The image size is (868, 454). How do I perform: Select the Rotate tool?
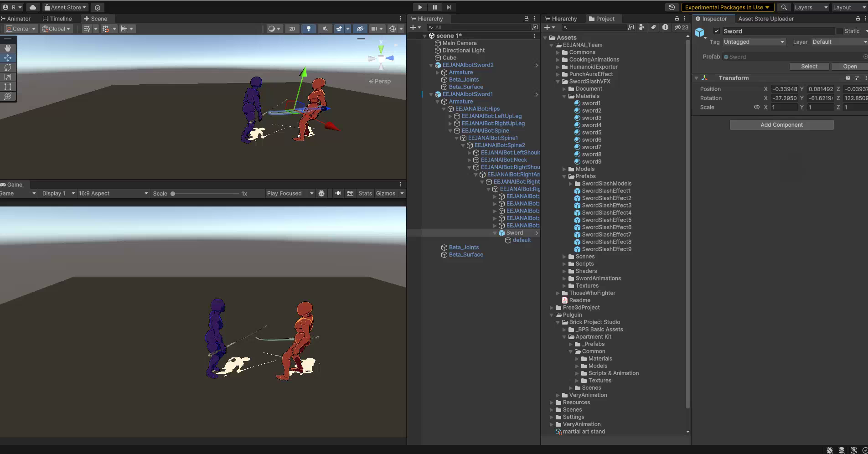(x=8, y=67)
